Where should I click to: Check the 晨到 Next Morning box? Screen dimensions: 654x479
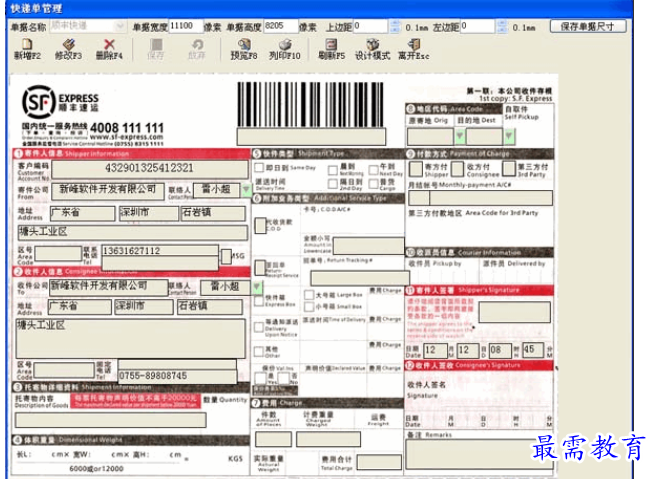(332, 170)
